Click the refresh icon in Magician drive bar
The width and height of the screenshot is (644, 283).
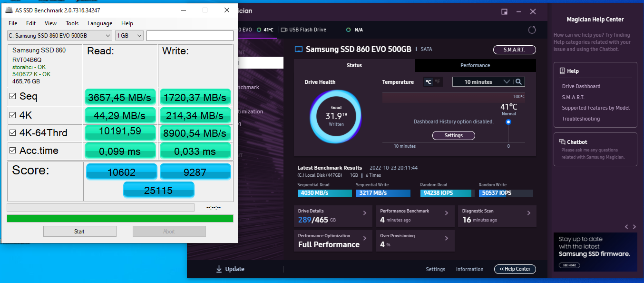tap(532, 30)
